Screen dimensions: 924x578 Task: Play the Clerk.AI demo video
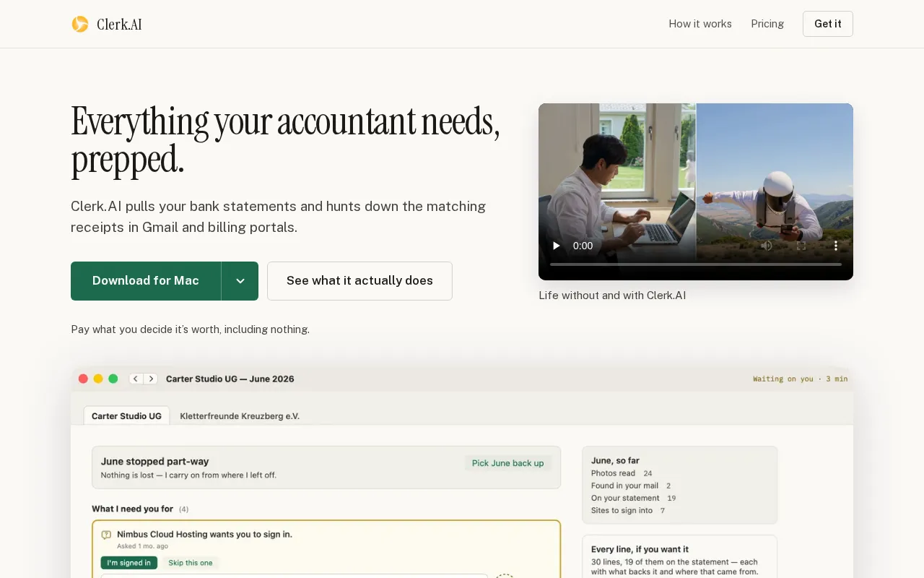click(x=556, y=246)
